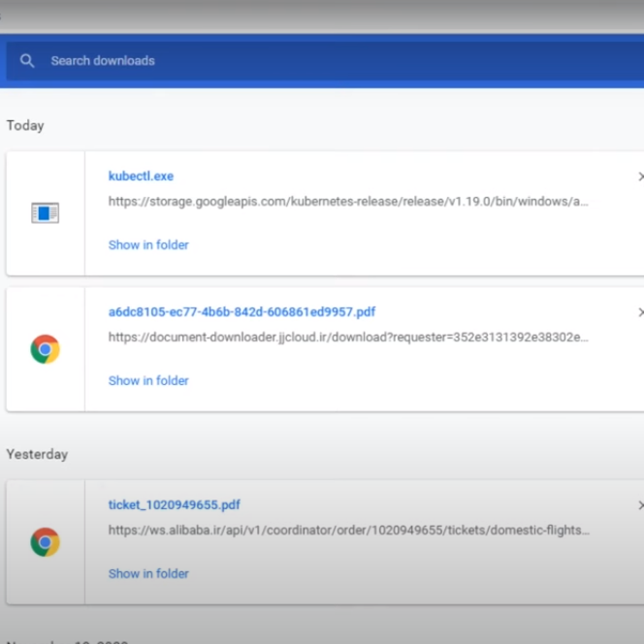Open the ws.alibaba.ir ticket source URL
The width and height of the screenshot is (644, 644).
tap(348, 531)
